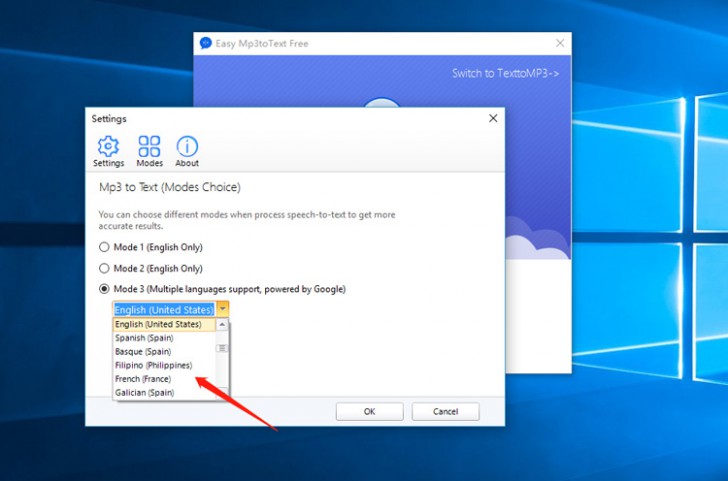Click the Easy Mp3toText app logo icon
The image size is (728, 481).
pyautogui.click(x=205, y=43)
